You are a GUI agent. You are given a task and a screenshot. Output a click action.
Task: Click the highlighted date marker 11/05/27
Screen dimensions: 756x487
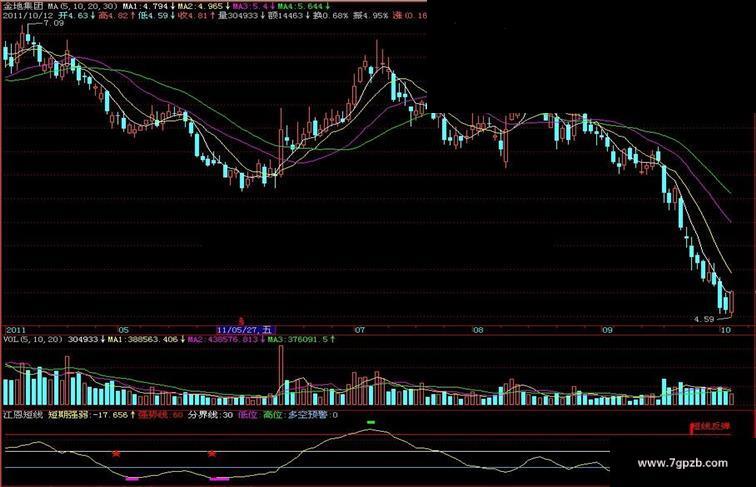pyautogui.click(x=246, y=330)
